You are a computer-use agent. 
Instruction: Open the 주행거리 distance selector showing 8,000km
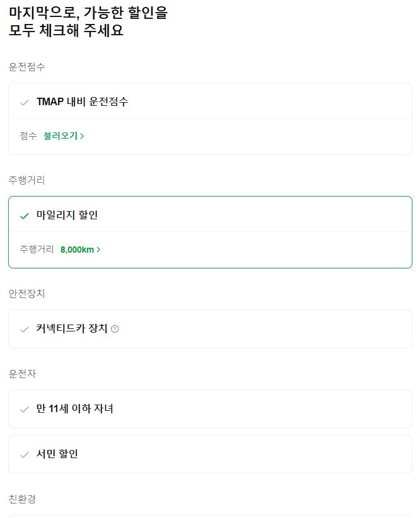click(x=78, y=250)
